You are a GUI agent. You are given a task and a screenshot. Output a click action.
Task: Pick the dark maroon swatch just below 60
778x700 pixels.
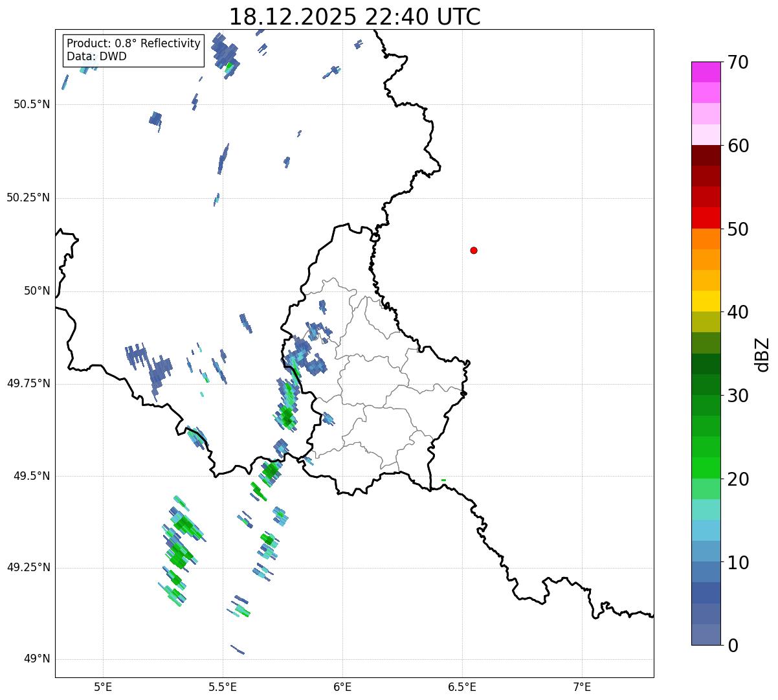706,155
